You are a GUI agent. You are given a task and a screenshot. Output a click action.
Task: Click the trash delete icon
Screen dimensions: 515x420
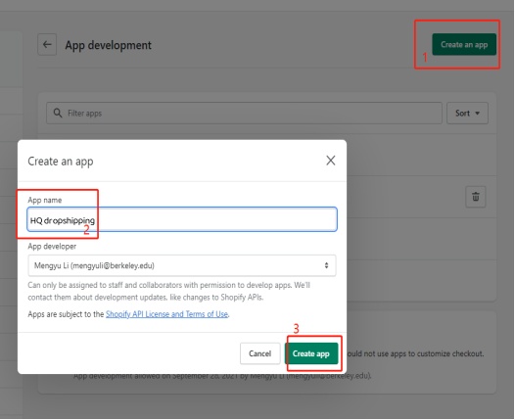[x=475, y=197]
